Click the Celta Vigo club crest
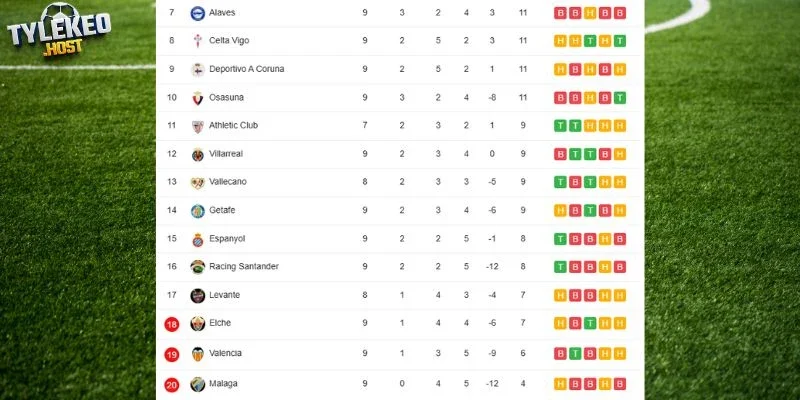Screen dimensions: 800x400 pos(197,41)
